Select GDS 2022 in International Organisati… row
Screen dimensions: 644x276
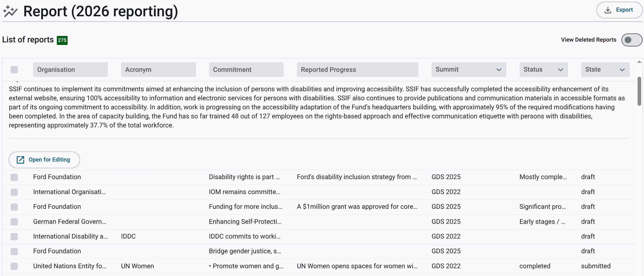[446, 192]
